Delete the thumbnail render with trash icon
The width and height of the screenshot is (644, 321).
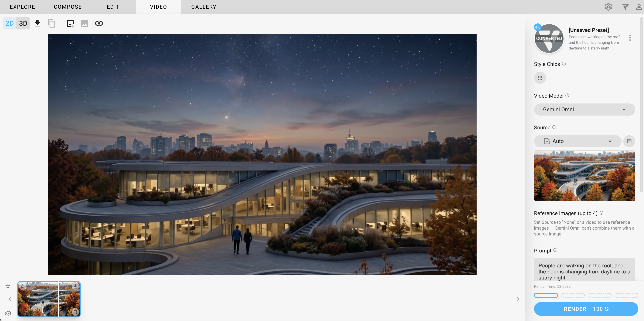click(75, 312)
